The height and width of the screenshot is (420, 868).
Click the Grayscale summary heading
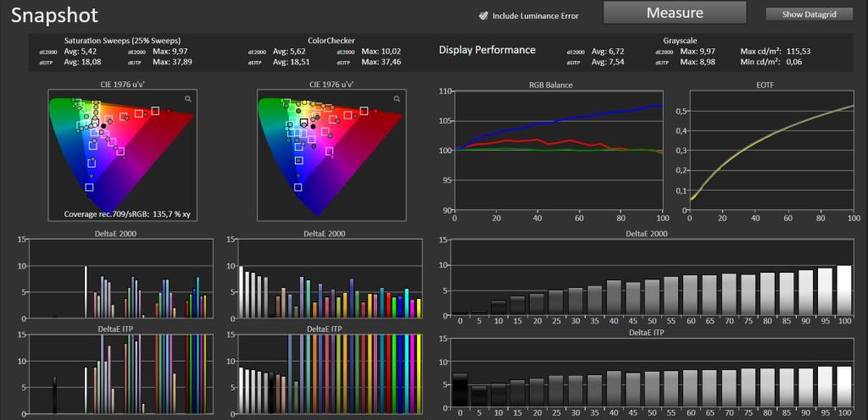coord(680,41)
